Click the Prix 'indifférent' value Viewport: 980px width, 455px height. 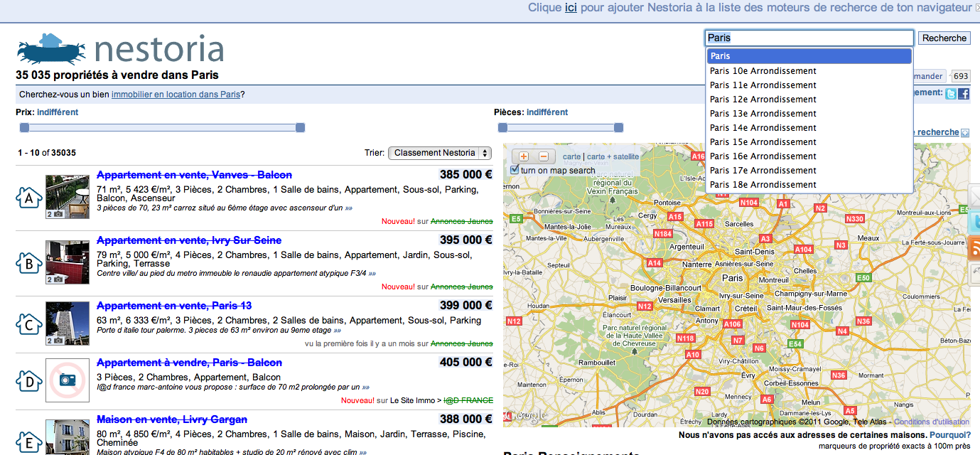pos(58,112)
